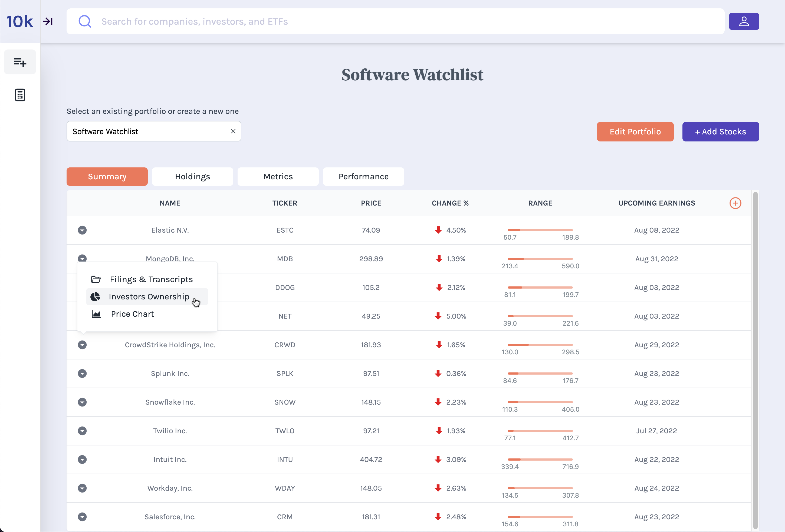Open the user account menu
785x532 pixels.
[744, 22]
